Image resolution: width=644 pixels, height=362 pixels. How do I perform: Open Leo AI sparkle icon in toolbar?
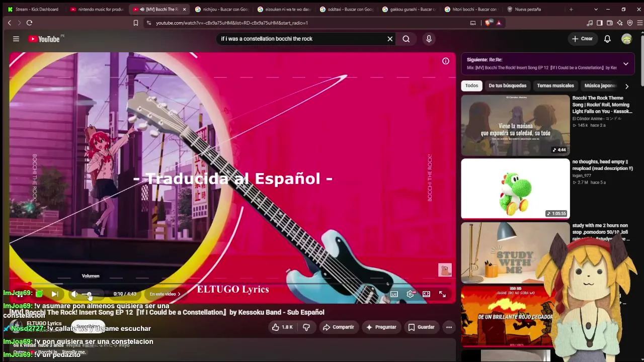[620, 23]
